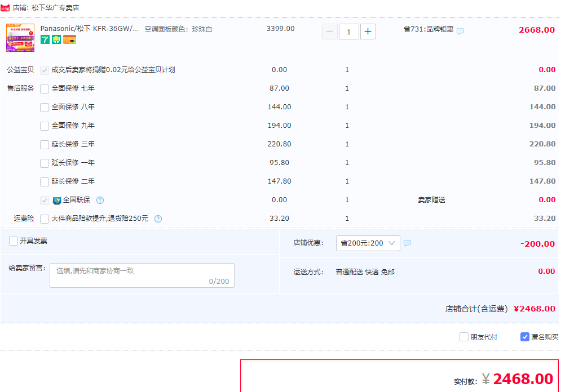Image resolution: width=574 pixels, height=392 pixels.
Task: Click the -200.00 discount amount
Action: tap(537, 244)
